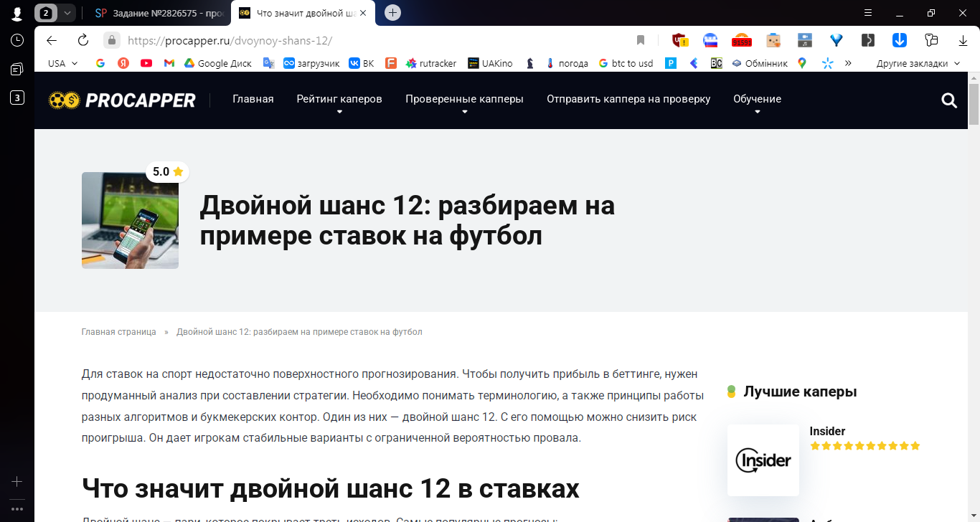Open the 'Главная' navigation item
The height and width of the screenshot is (522, 980).
(x=253, y=99)
